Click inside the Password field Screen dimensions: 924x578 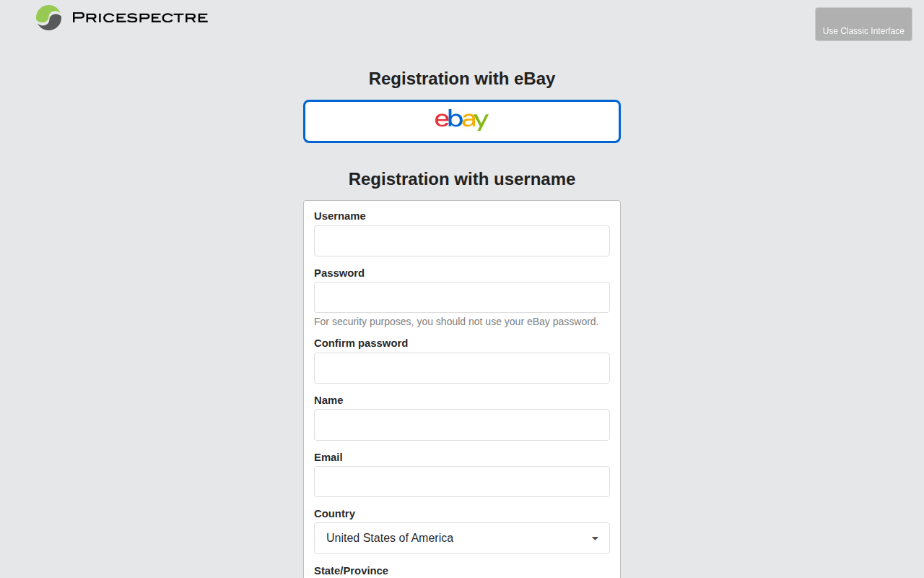[461, 297]
